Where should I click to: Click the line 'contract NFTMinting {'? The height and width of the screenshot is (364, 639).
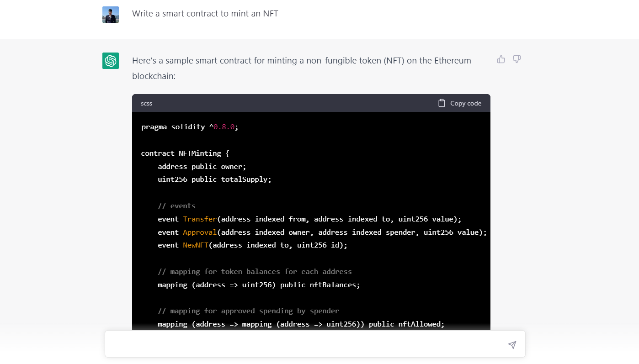click(x=185, y=153)
